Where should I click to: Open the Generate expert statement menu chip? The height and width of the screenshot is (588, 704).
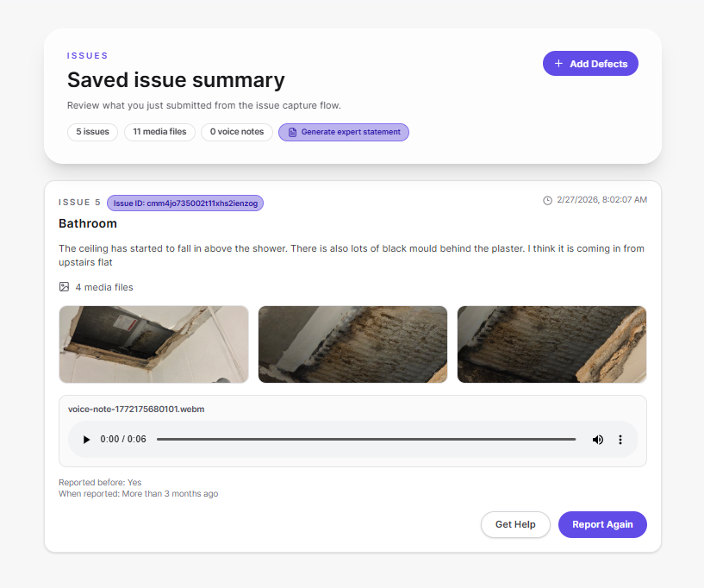(x=343, y=131)
